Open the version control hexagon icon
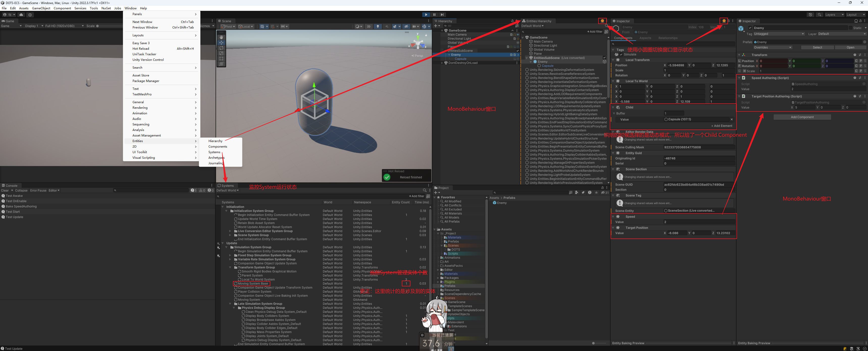The height and width of the screenshot is (351, 868). [30, 15]
